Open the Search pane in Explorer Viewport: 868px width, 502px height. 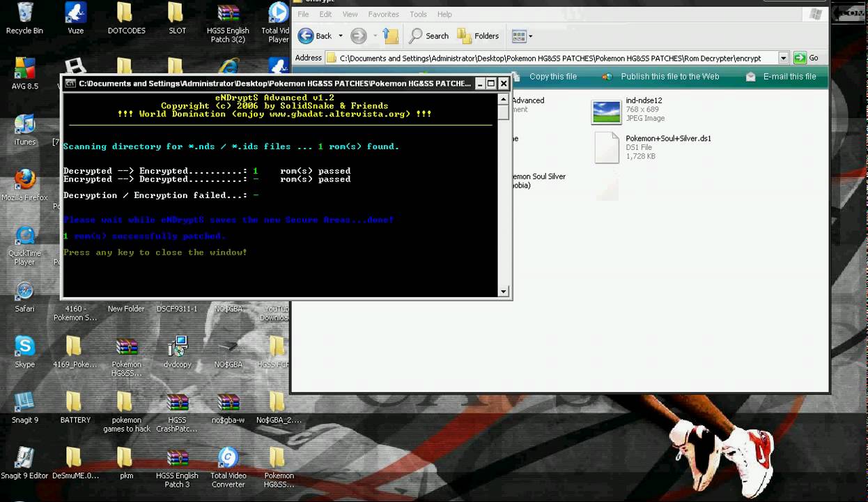[429, 36]
